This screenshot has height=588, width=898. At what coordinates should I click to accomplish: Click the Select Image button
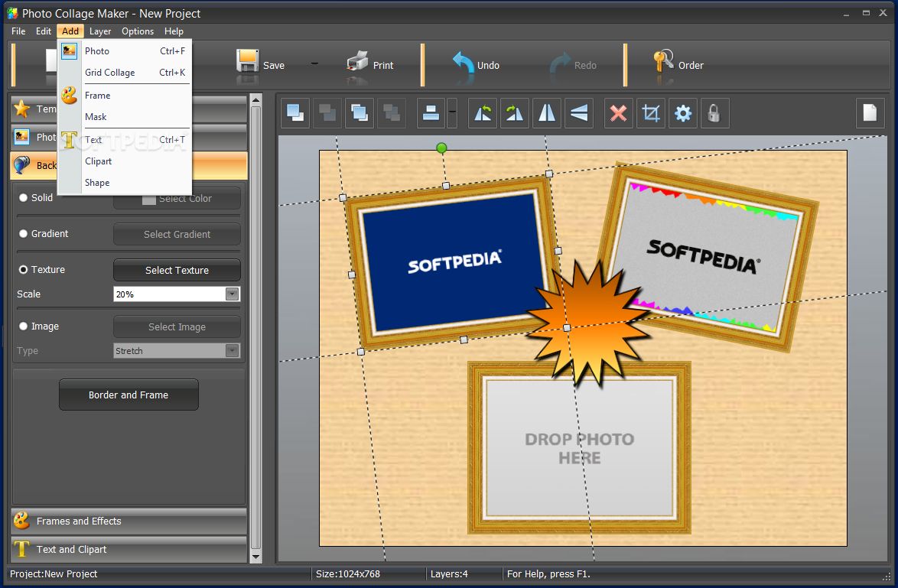[x=177, y=327]
